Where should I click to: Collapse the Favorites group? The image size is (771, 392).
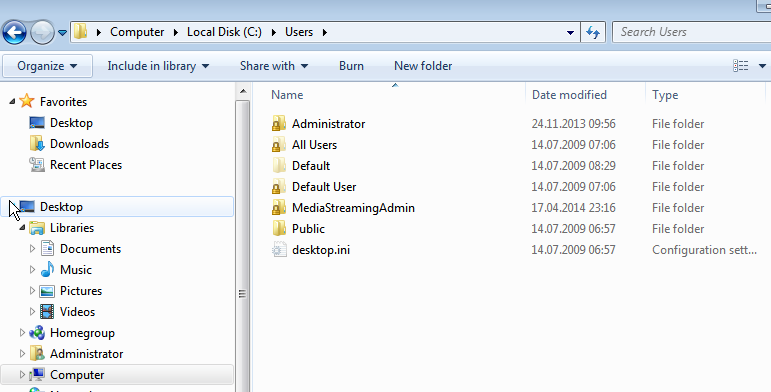click(12, 101)
